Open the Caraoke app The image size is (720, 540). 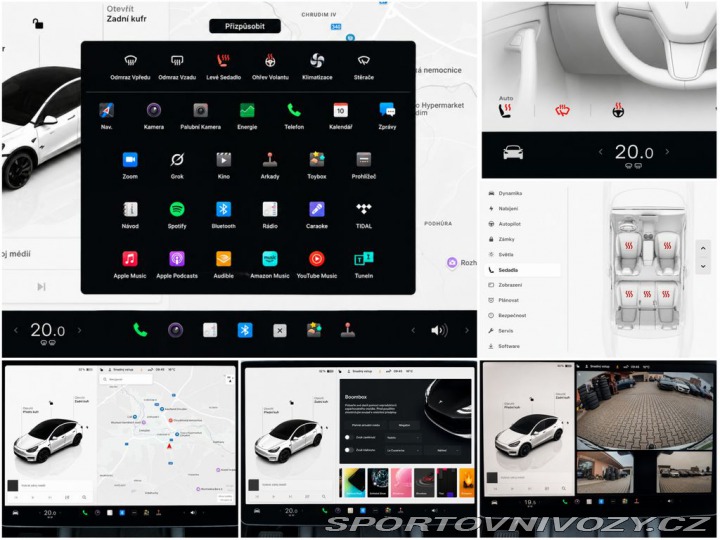pyautogui.click(x=317, y=209)
